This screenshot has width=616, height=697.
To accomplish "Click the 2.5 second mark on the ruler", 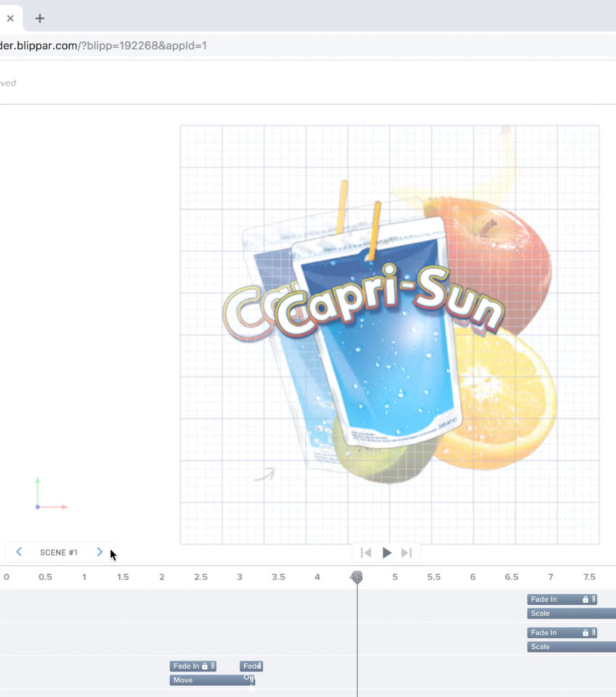I will (x=200, y=577).
